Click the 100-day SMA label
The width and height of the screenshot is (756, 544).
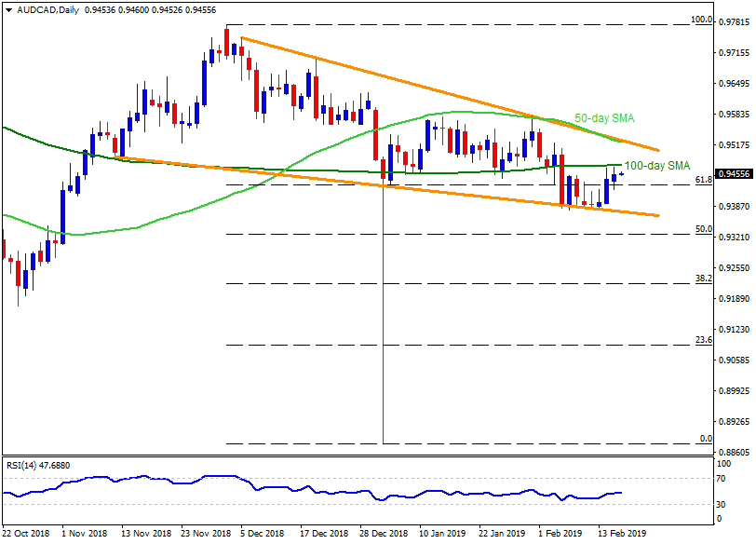(x=657, y=165)
